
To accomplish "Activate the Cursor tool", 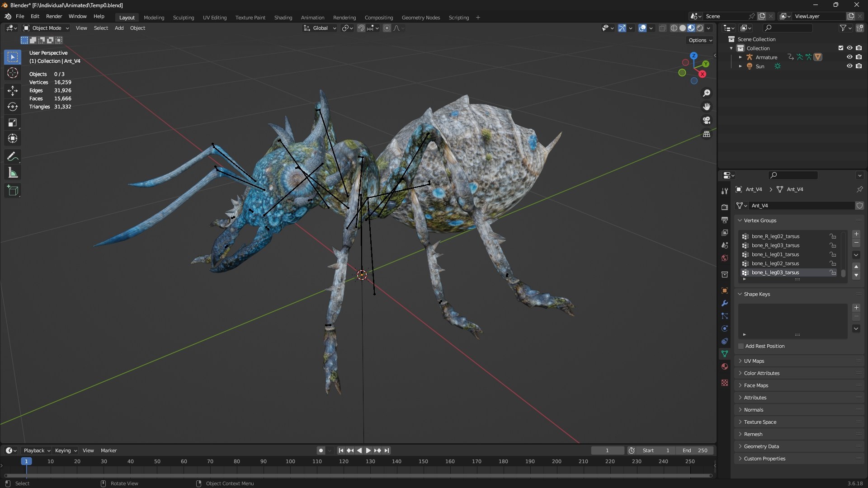I will (x=13, y=73).
